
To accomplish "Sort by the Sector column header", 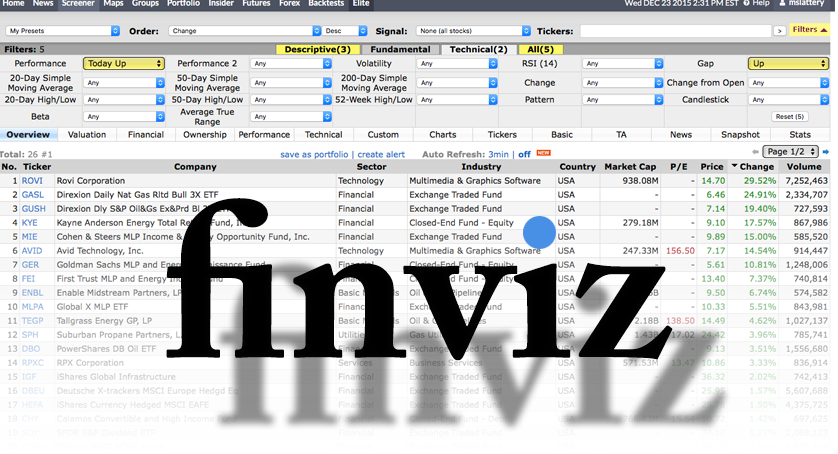I will point(371,166).
